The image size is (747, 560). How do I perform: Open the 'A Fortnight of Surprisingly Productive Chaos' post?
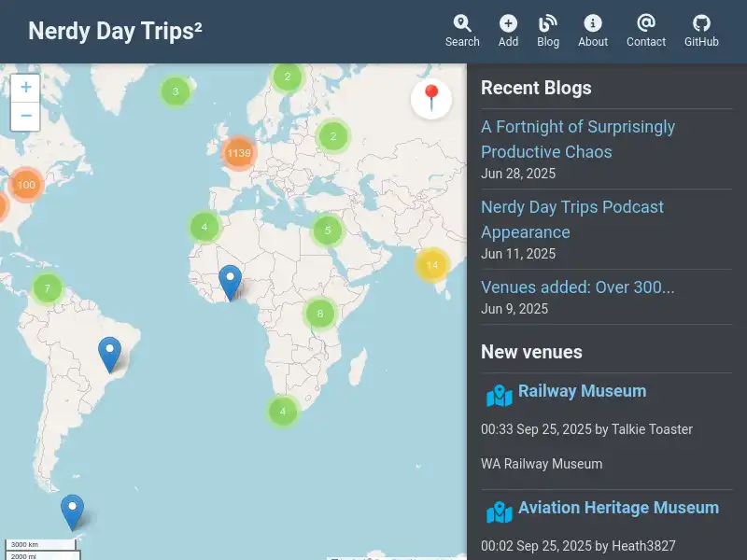click(578, 139)
